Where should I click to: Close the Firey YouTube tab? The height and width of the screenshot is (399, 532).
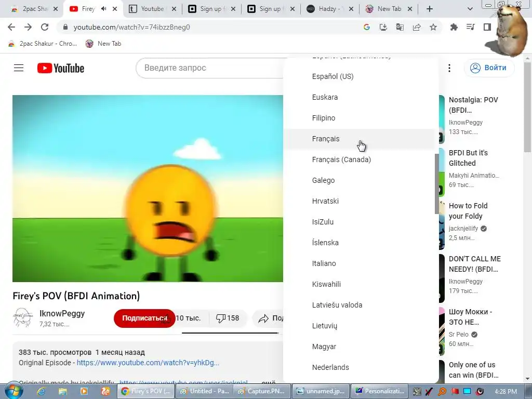point(115,9)
